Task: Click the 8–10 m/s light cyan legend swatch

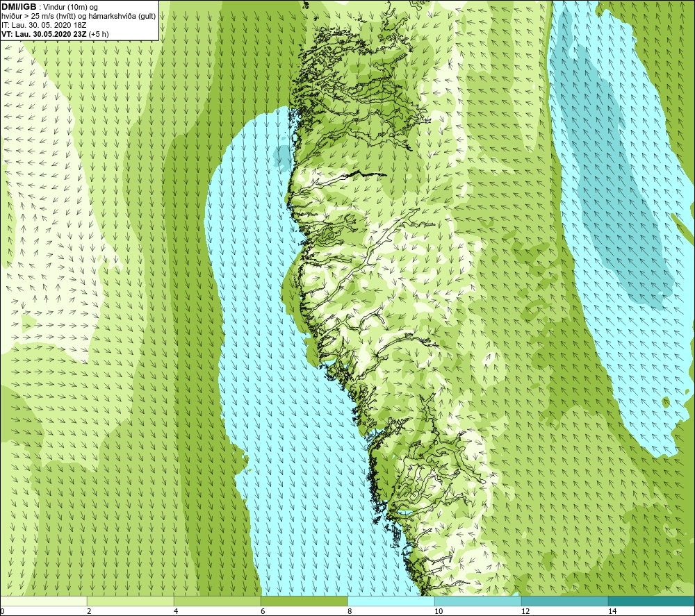Action: (391, 601)
